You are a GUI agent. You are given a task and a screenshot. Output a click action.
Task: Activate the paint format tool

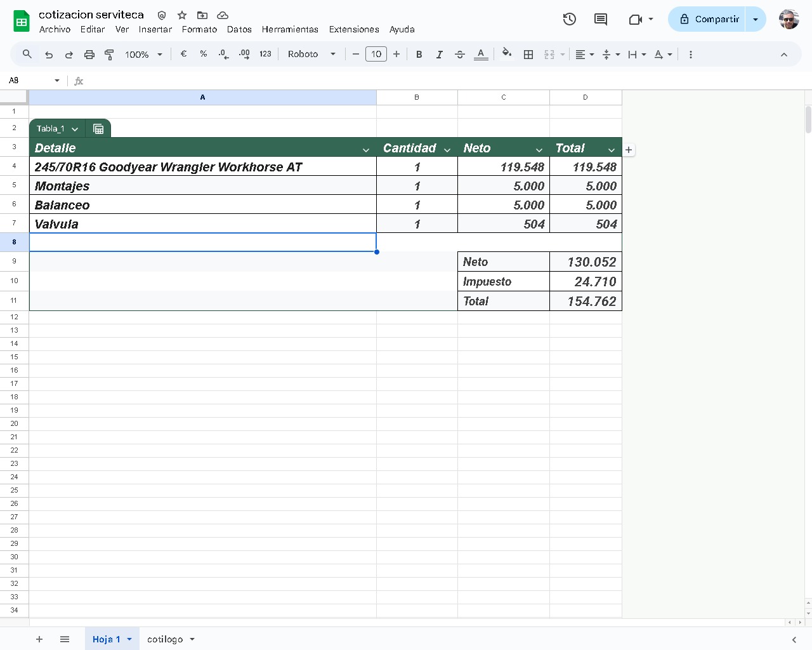point(109,55)
